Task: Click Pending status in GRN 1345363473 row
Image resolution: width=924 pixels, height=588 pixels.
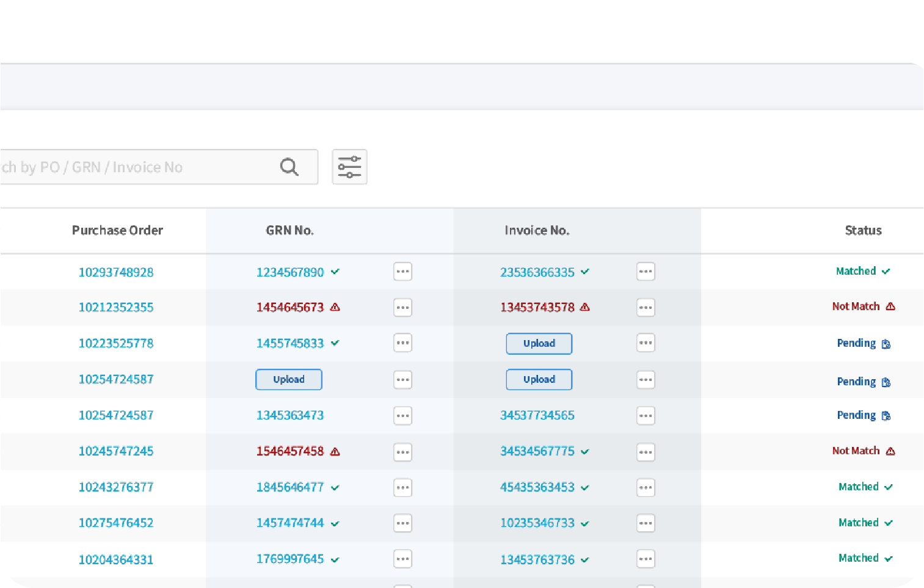Action: click(863, 415)
